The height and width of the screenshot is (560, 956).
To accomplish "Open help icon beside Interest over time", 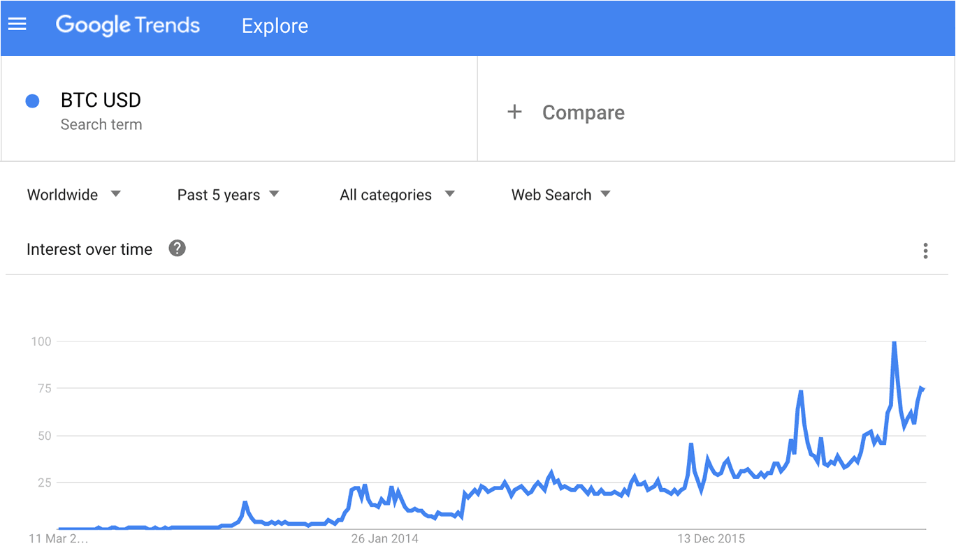I will tap(178, 249).
